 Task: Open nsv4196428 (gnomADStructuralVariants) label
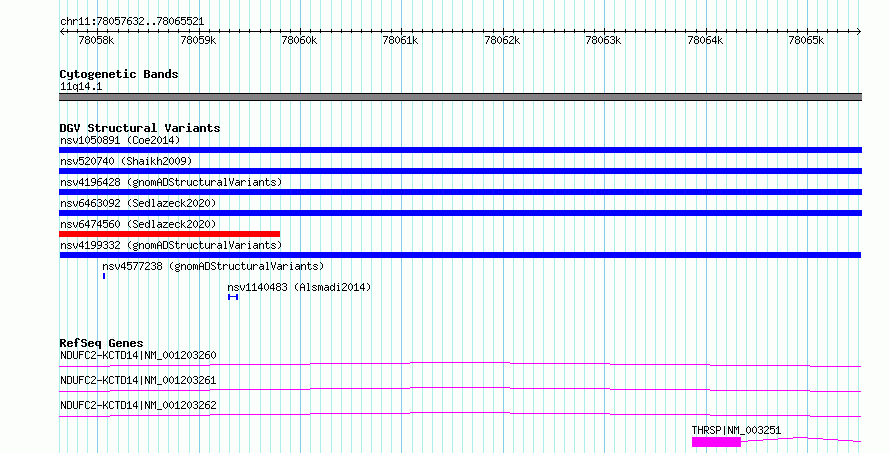[171, 182]
